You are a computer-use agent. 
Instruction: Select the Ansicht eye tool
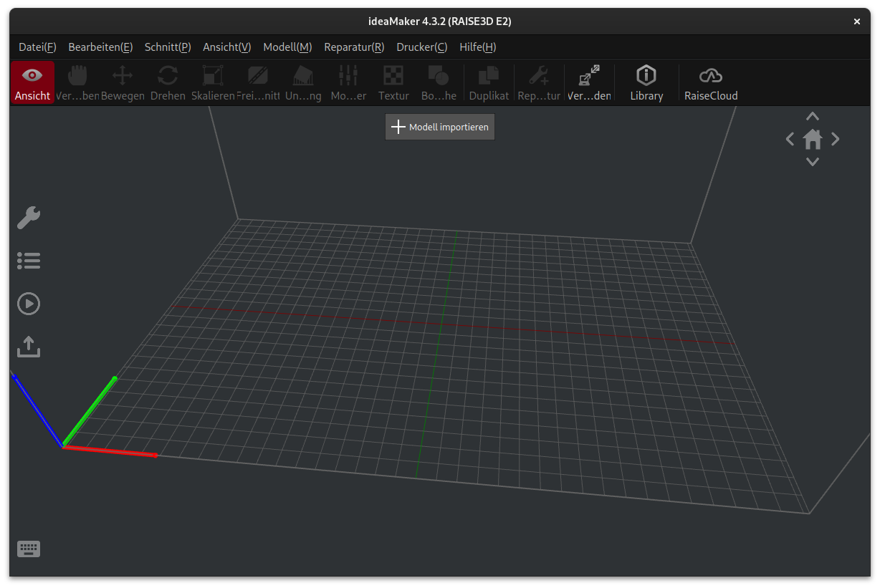click(x=32, y=82)
